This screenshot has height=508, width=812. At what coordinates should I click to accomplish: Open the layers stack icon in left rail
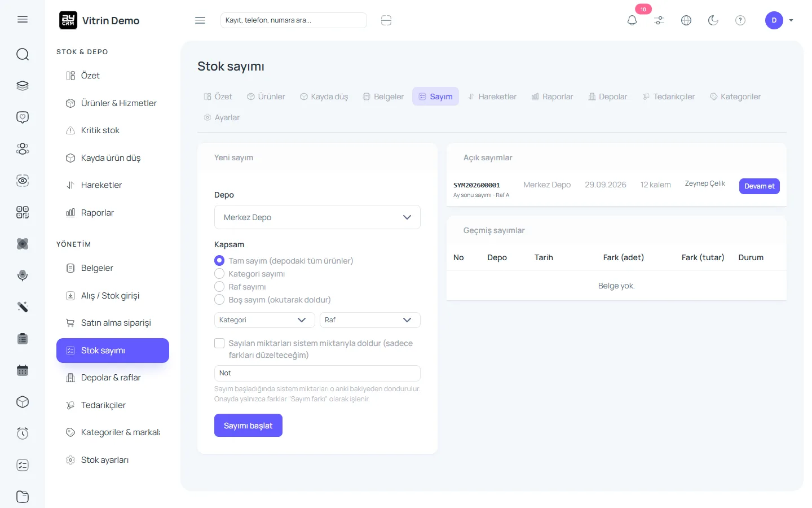(23, 86)
